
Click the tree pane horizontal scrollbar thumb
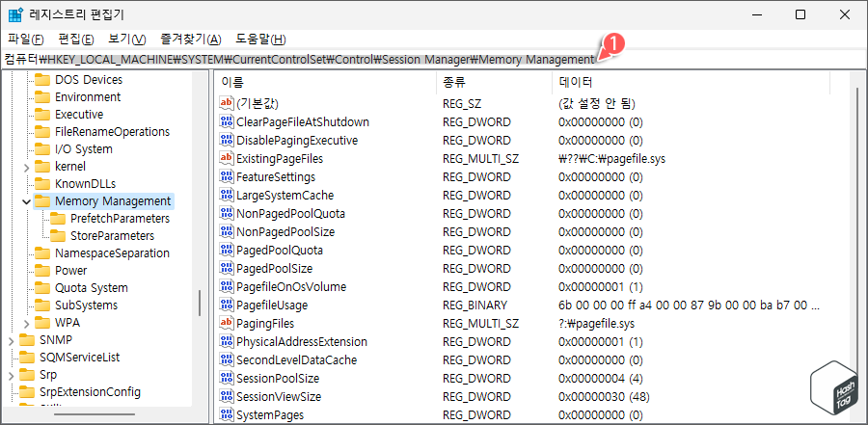[x=95, y=413]
